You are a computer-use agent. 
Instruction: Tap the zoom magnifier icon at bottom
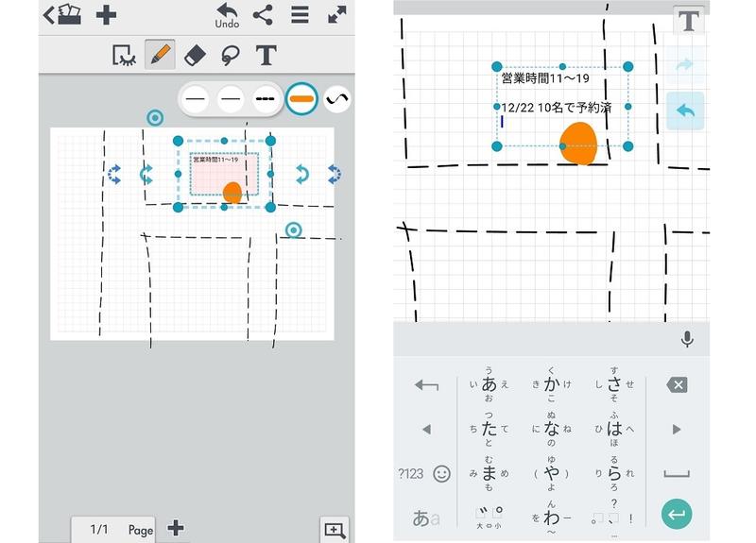click(335, 530)
